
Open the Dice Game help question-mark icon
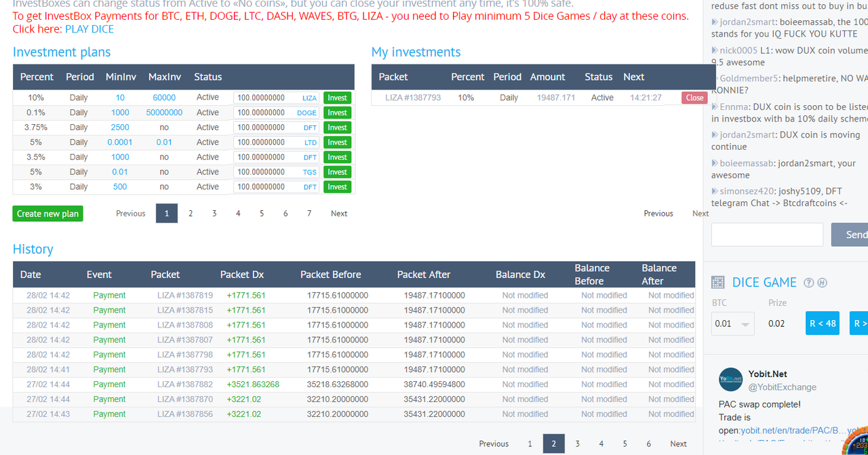808,283
